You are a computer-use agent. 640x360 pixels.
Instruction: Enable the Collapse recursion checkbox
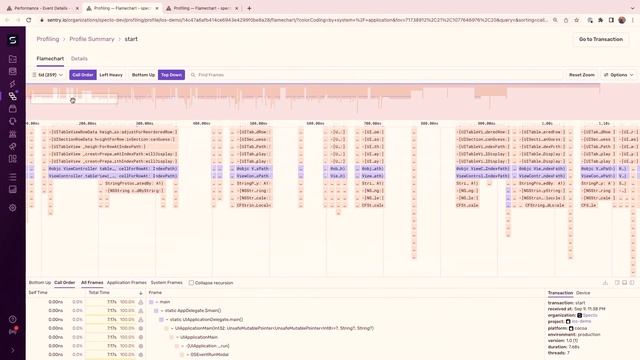tap(191, 282)
